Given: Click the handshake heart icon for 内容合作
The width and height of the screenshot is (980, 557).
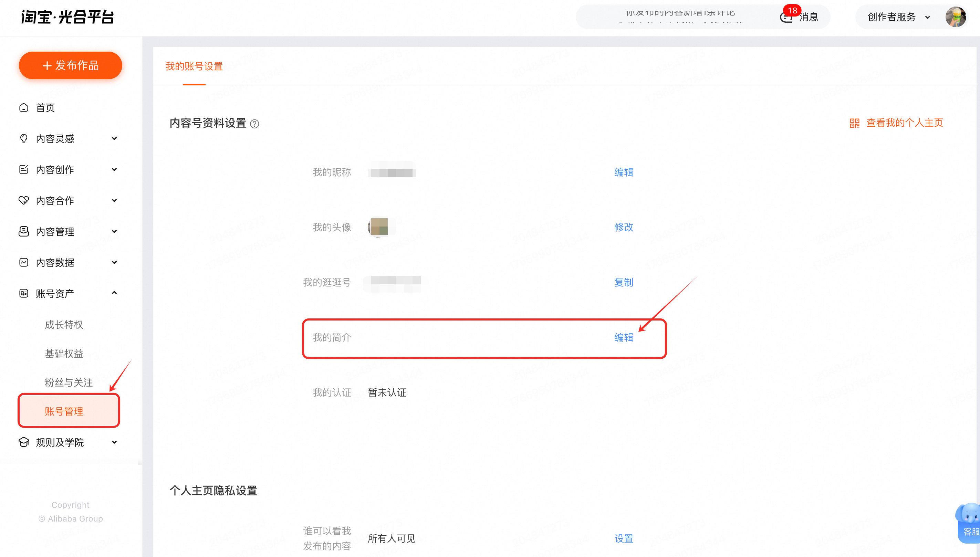Looking at the screenshot, I should coord(24,200).
